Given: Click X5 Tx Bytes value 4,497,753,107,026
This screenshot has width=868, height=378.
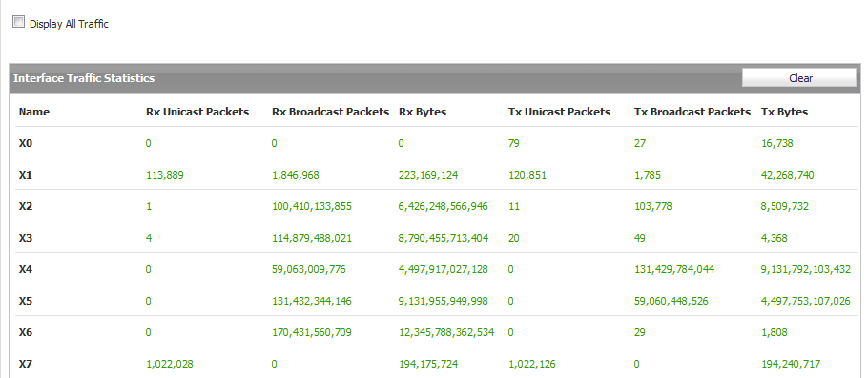Looking at the screenshot, I should (x=806, y=302).
